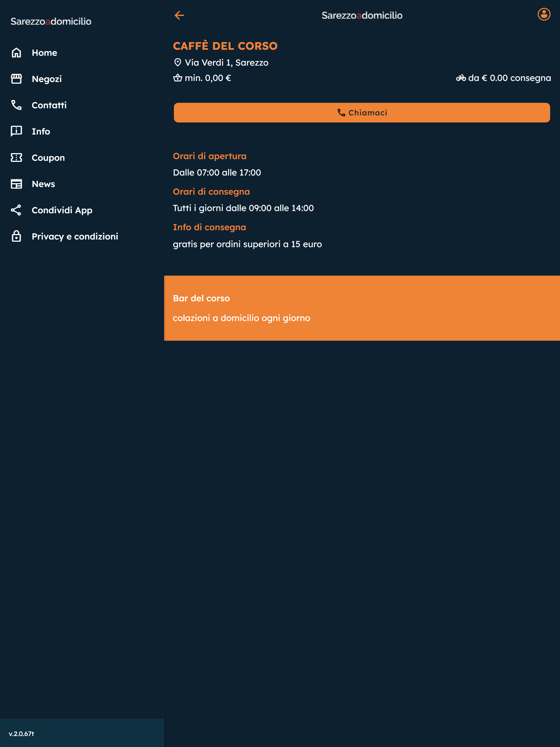Click the Info di consegna heading

(209, 227)
